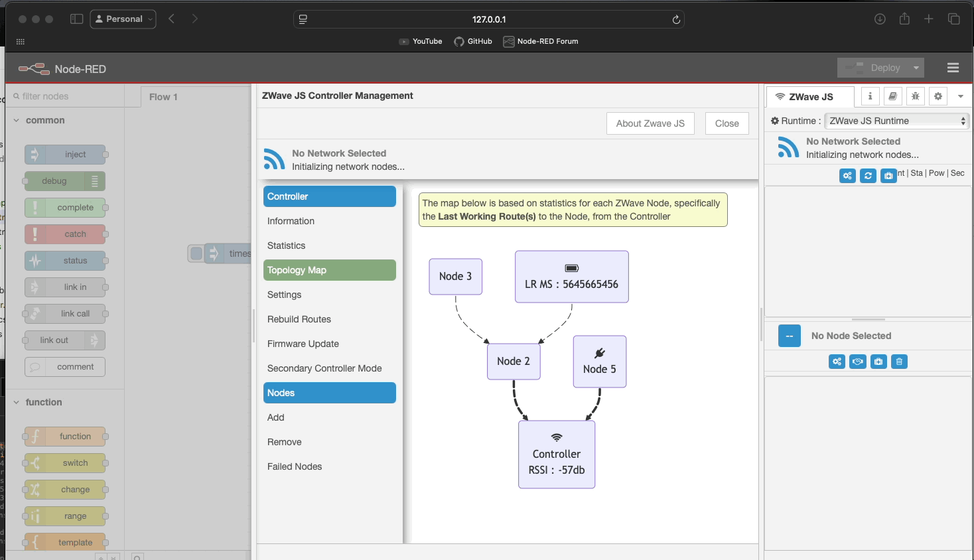Viewport: 974px width, 560px height.
Task: Go back using the browser back arrow
Action: (172, 19)
